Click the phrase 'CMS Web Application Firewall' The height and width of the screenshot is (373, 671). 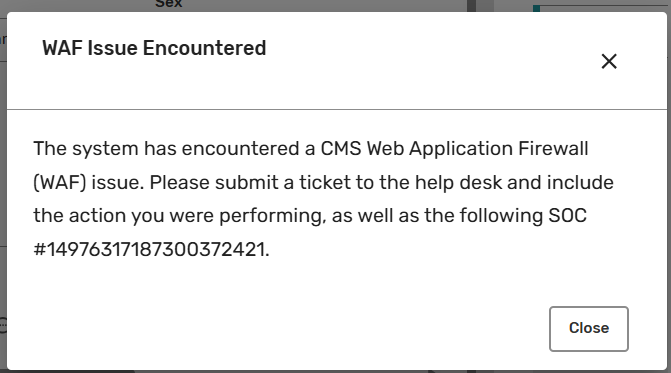coord(454,149)
